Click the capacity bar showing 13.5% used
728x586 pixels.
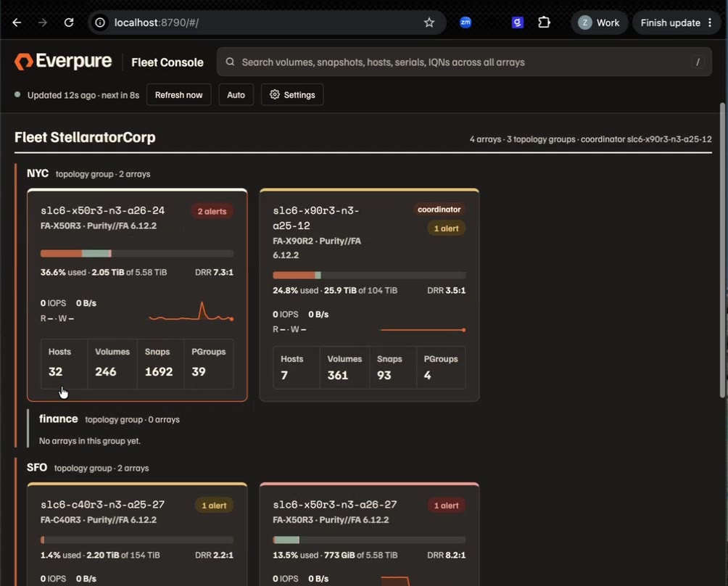click(369, 540)
